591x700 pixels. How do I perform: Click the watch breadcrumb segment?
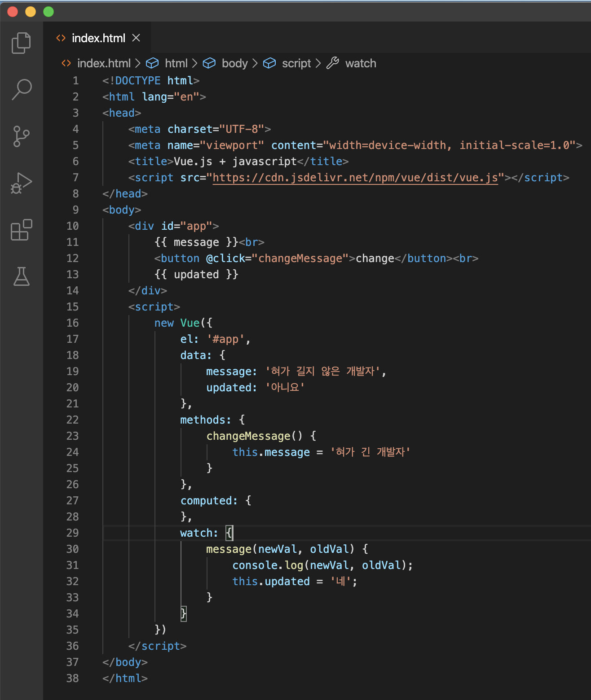click(361, 63)
